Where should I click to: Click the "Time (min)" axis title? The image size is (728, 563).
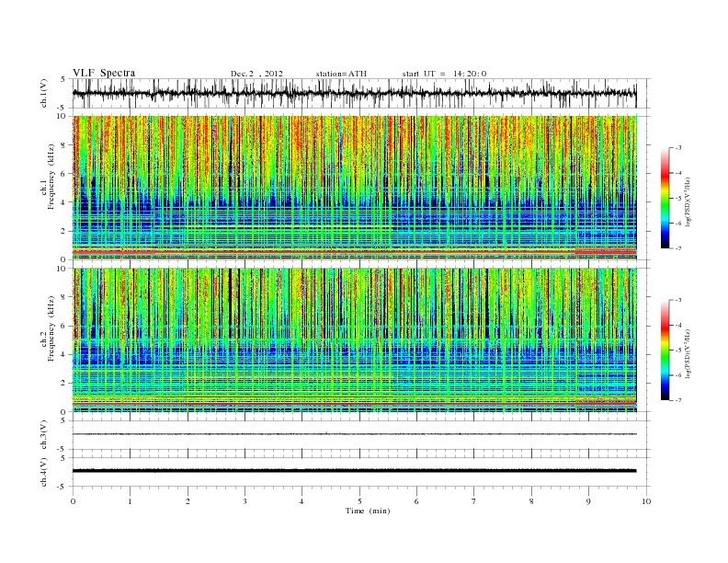pos(368,511)
